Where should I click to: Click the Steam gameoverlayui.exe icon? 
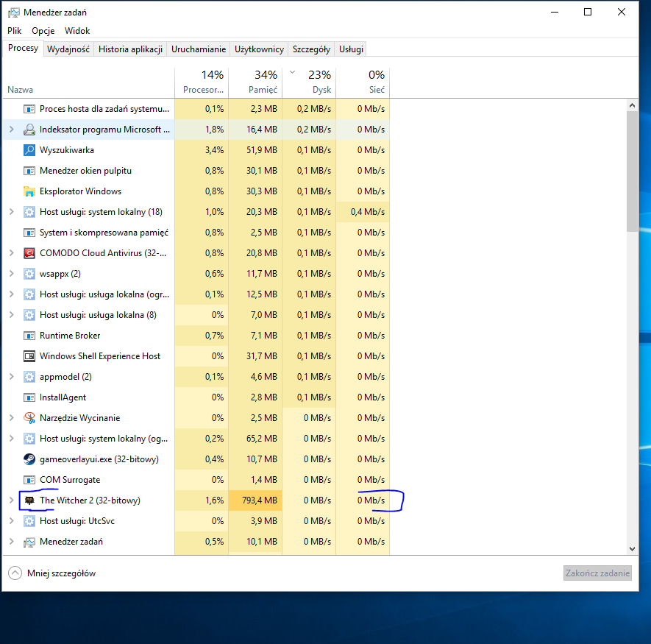[x=29, y=459]
